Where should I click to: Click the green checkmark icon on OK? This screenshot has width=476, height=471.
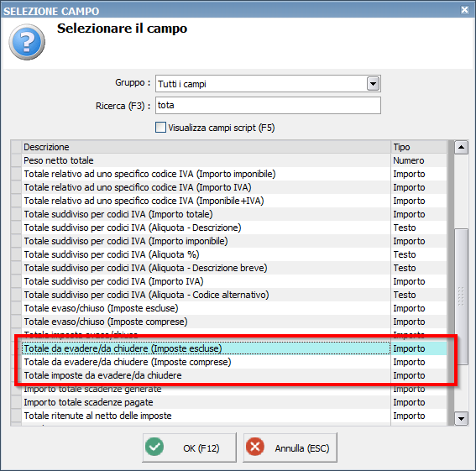coord(154,447)
